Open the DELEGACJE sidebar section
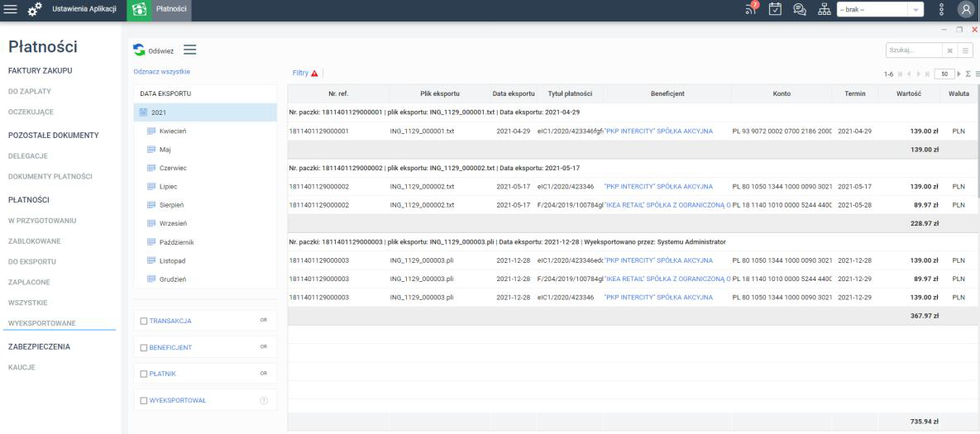Screen dimensions: 980x434 [x=28, y=156]
